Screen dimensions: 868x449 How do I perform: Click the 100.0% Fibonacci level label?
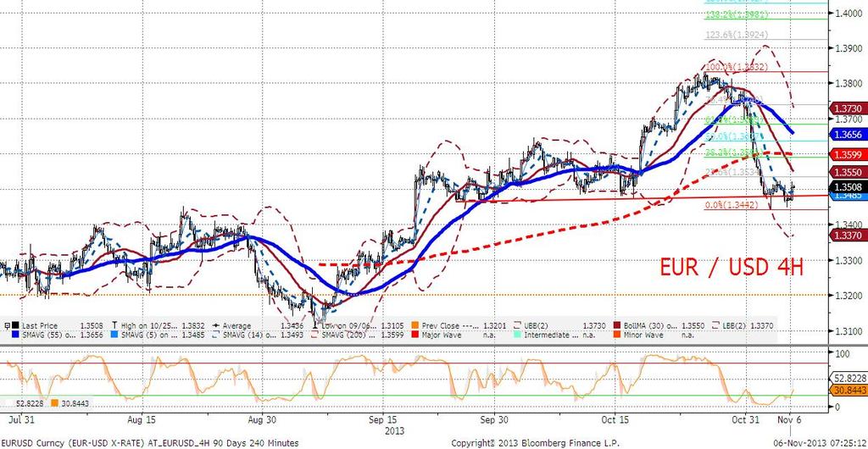coord(735,66)
